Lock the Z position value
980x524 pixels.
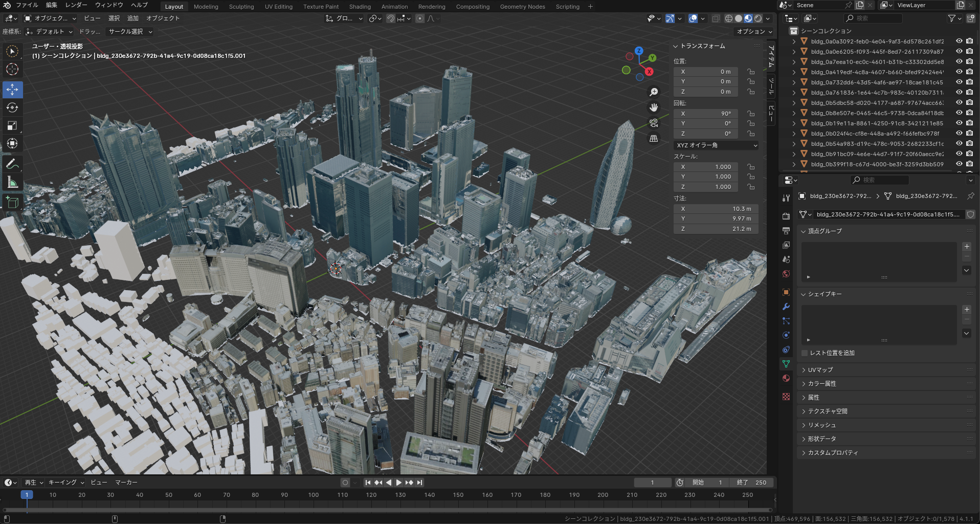(x=750, y=92)
